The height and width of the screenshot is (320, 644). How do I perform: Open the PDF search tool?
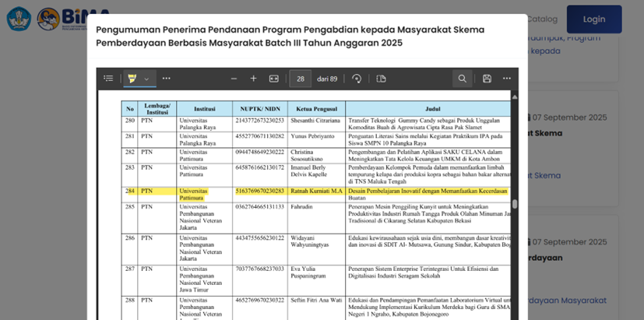[x=462, y=79]
